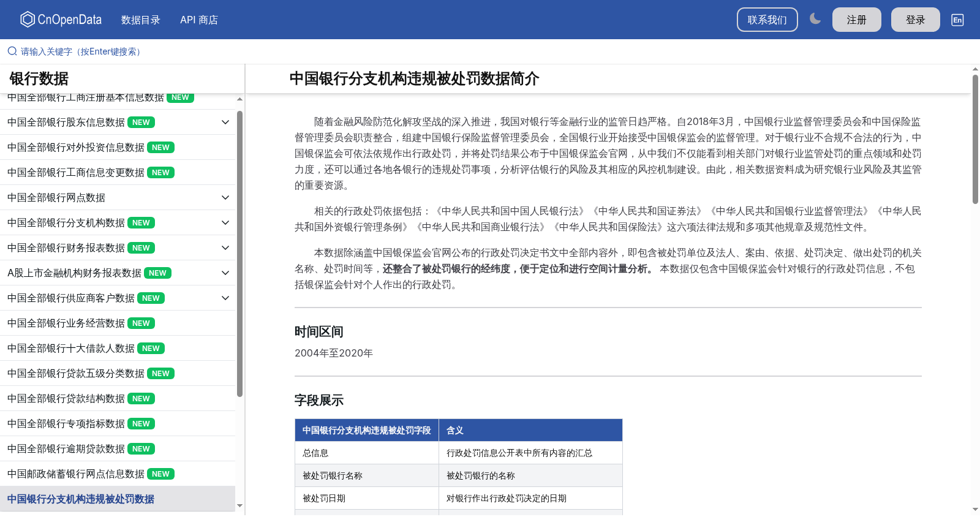Image resolution: width=980 pixels, height=525 pixels.
Task: Click sidebar scrollbar up arrow
Action: (239, 99)
